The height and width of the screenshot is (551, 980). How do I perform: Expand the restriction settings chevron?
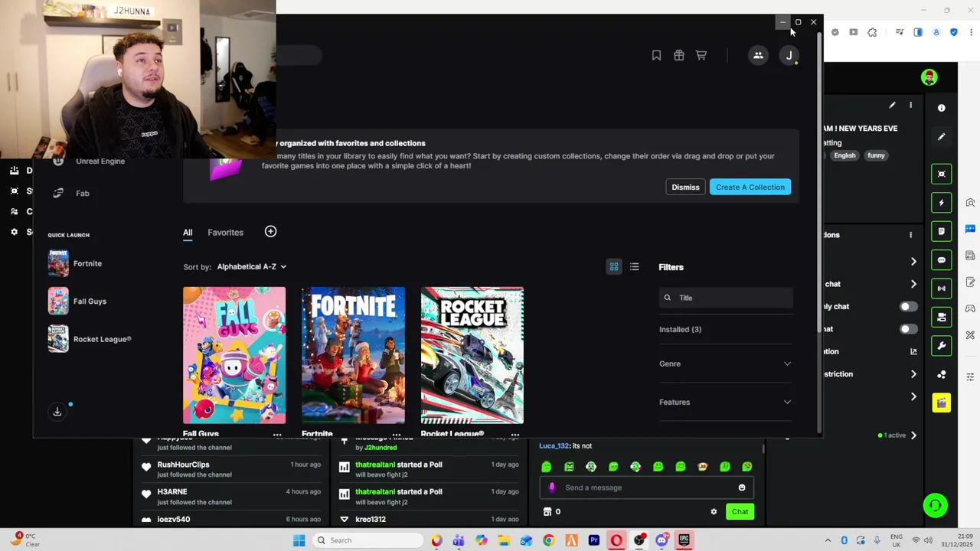(913, 374)
